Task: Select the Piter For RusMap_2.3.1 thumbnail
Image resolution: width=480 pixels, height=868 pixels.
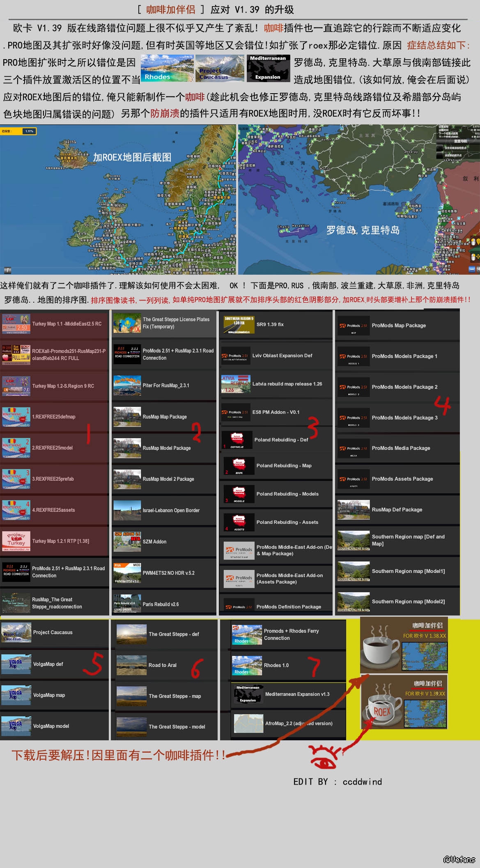Action: click(127, 386)
